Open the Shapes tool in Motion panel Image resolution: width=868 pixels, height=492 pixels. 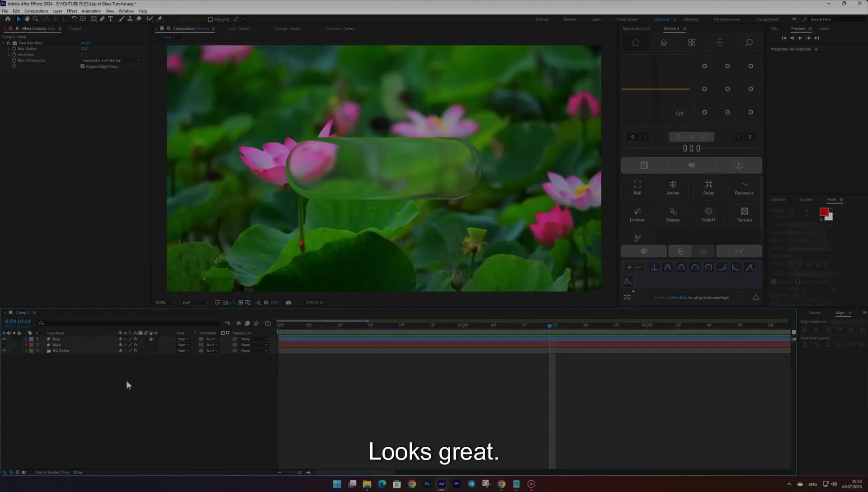(x=673, y=215)
